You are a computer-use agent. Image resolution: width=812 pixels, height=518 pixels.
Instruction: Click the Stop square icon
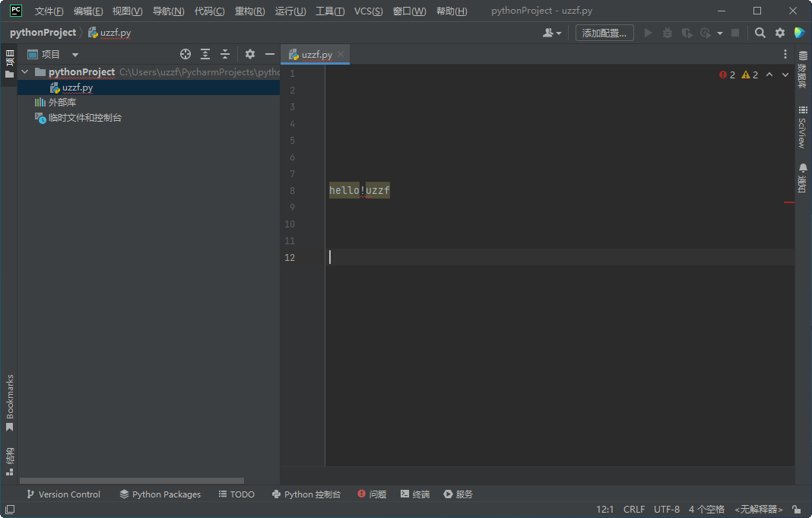tap(735, 33)
